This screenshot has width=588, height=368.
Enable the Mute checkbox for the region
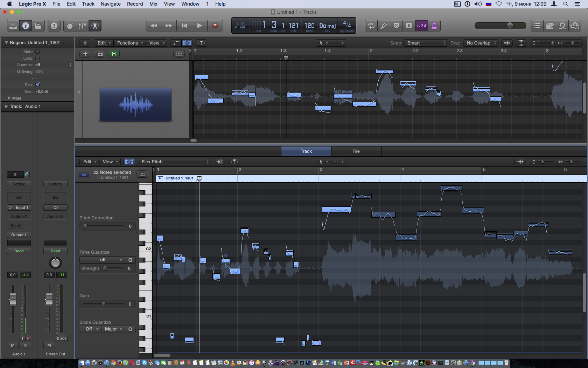[37, 52]
